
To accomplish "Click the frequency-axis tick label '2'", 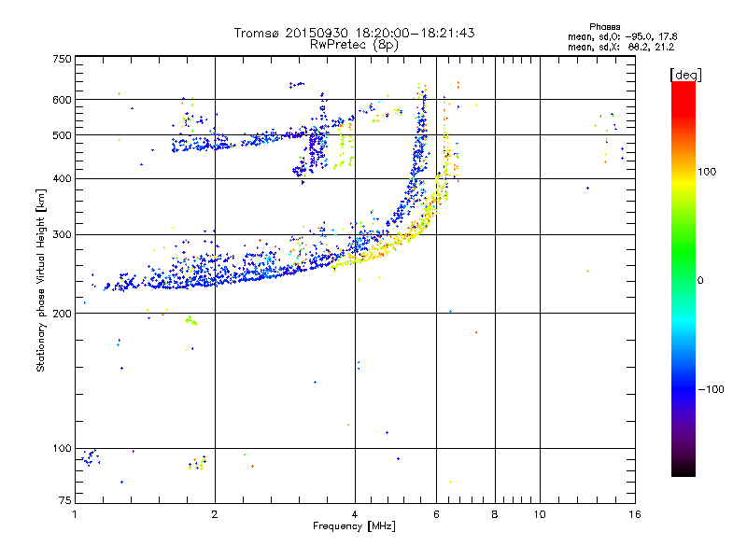I will (215, 514).
